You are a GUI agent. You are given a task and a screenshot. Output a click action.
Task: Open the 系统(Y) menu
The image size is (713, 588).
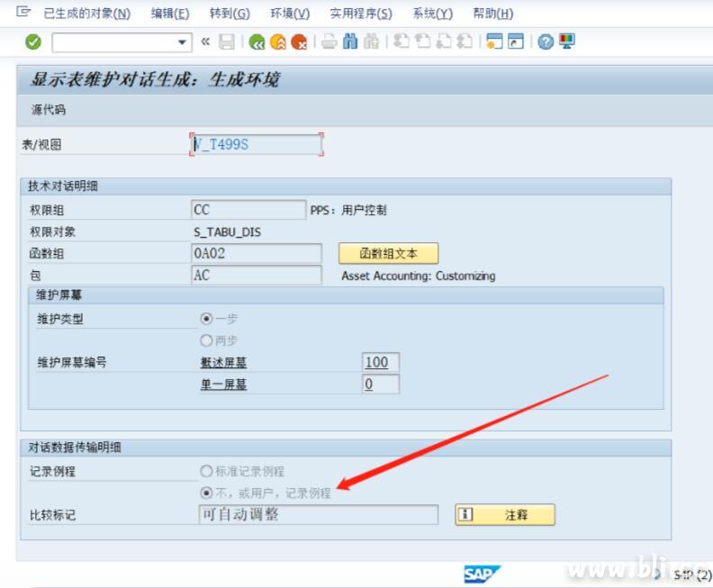tap(432, 14)
